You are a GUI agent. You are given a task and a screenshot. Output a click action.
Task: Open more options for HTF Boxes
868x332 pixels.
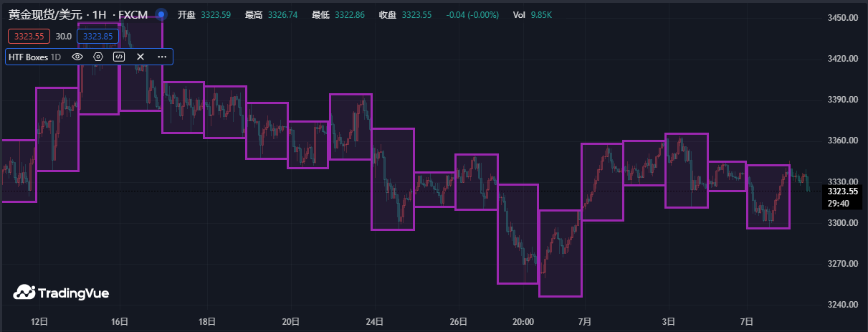point(162,57)
